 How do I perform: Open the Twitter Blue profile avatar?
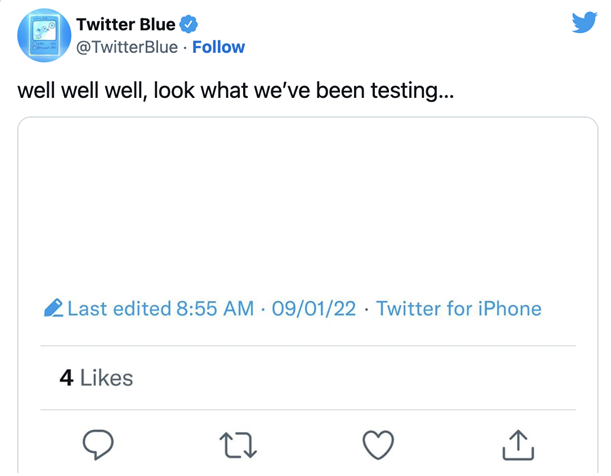42,35
